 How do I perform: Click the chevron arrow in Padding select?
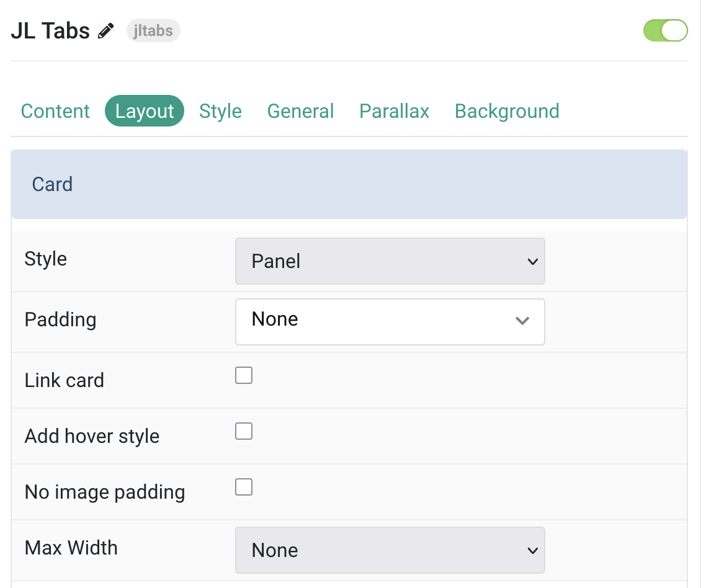522,321
